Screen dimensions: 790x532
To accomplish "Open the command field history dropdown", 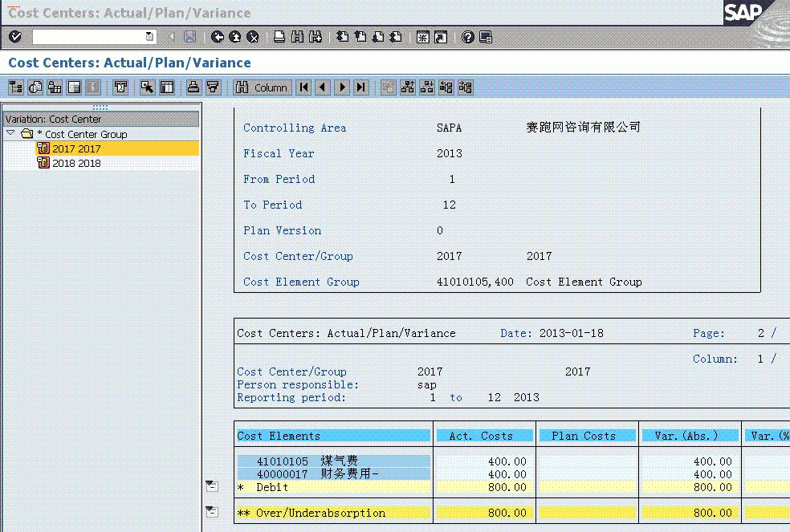I will coord(149,37).
